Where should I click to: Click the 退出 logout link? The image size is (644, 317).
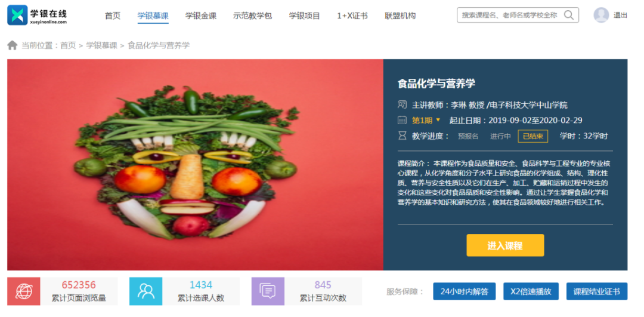620,15
